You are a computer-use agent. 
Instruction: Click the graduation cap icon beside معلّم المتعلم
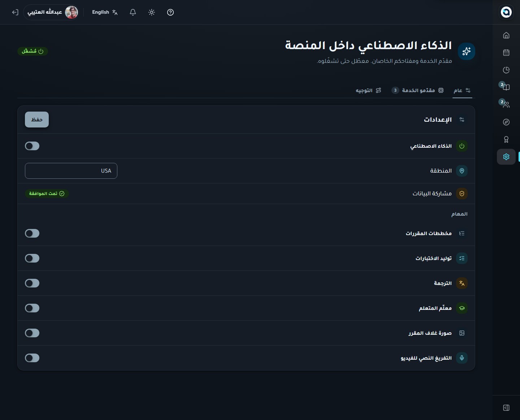462,308
